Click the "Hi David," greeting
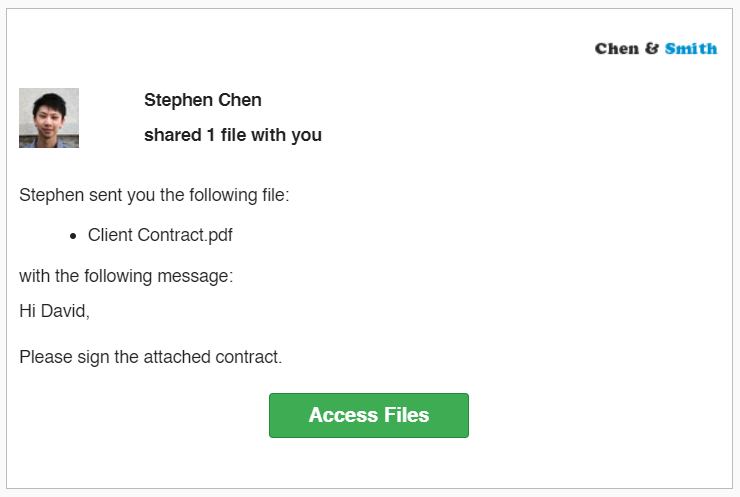 (x=54, y=311)
